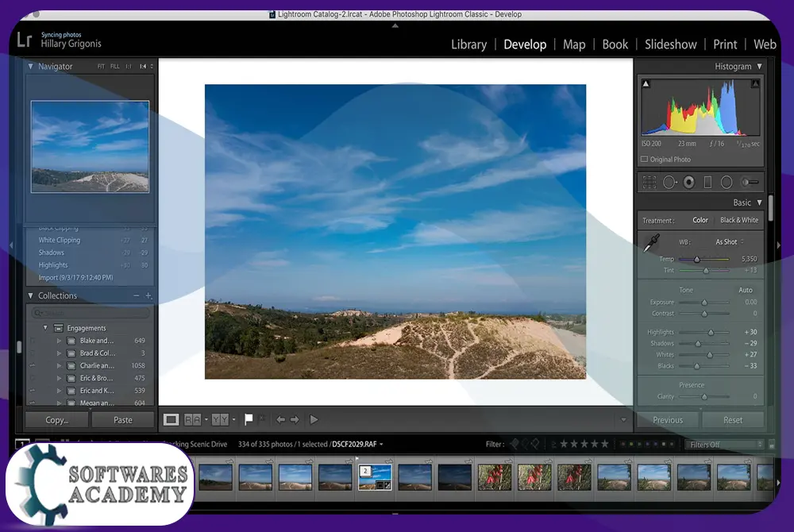Filter by five star rating
This screenshot has height=532, width=794.
(604, 444)
